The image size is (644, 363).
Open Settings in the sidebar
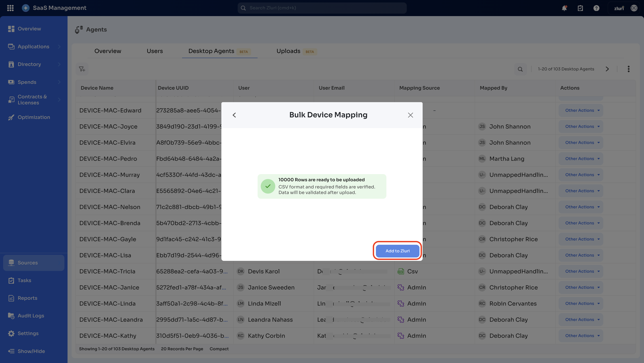(28, 333)
